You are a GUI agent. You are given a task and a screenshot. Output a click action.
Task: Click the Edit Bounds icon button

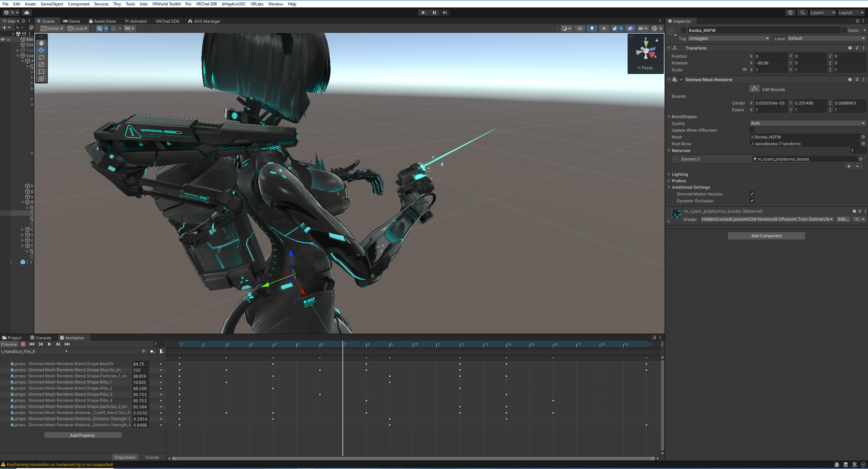(x=754, y=89)
